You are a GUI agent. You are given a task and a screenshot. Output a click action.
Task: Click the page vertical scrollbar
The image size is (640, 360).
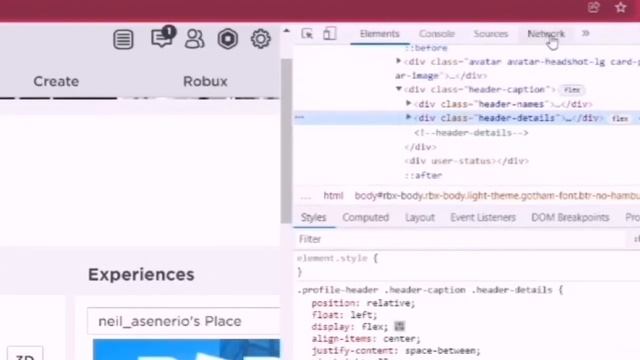click(x=287, y=141)
